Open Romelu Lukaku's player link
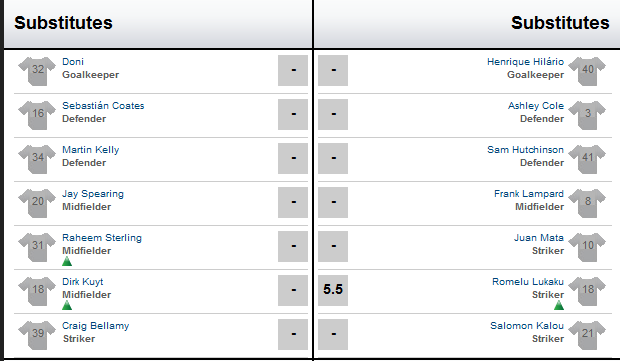 click(x=528, y=282)
